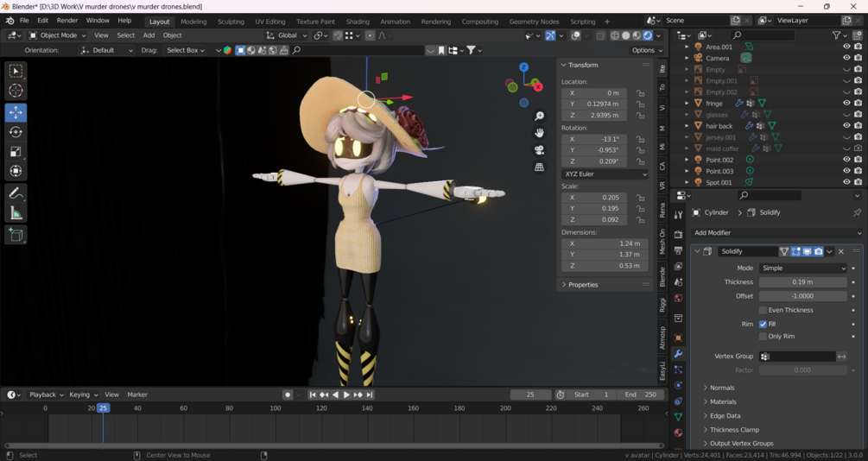Open the Render properties tab icon

click(678, 235)
